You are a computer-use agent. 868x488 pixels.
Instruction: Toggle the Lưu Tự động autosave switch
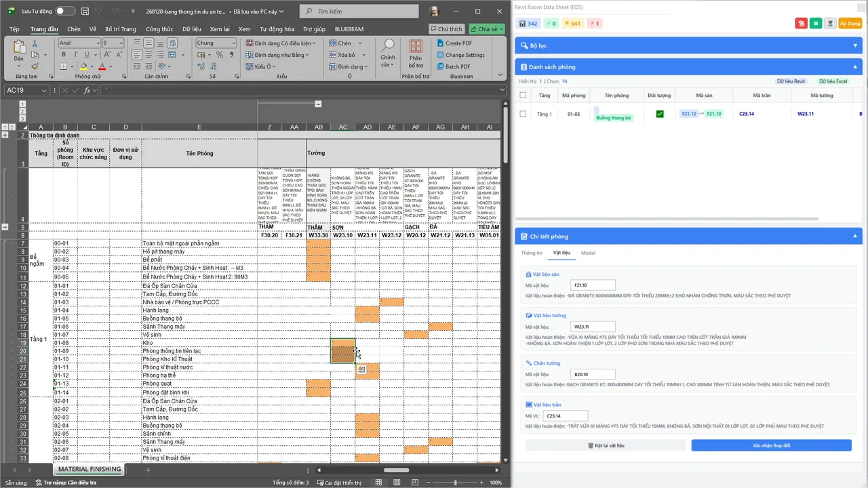click(65, 12)
